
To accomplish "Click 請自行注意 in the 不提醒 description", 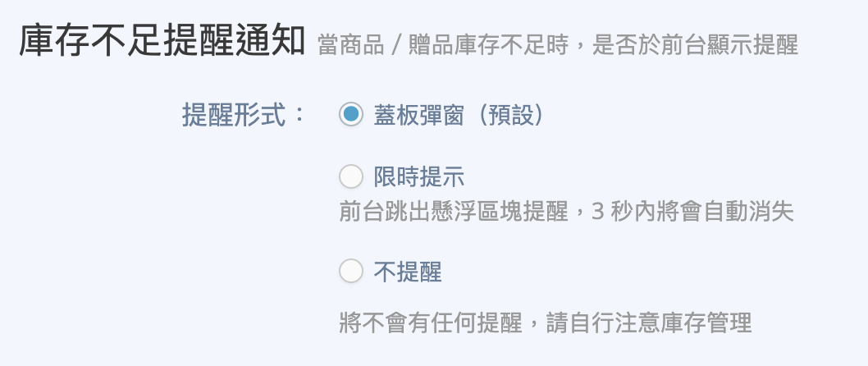I will (601, 323).
